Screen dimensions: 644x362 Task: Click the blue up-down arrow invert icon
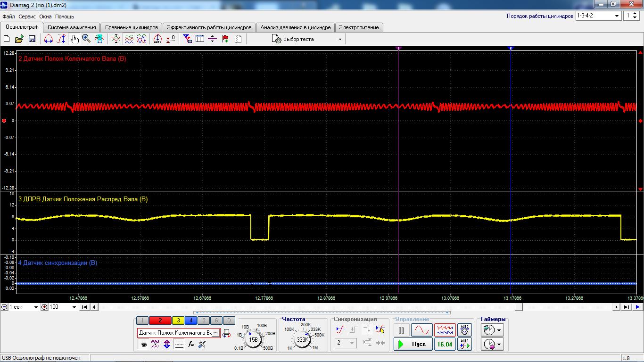coord(167,345)
